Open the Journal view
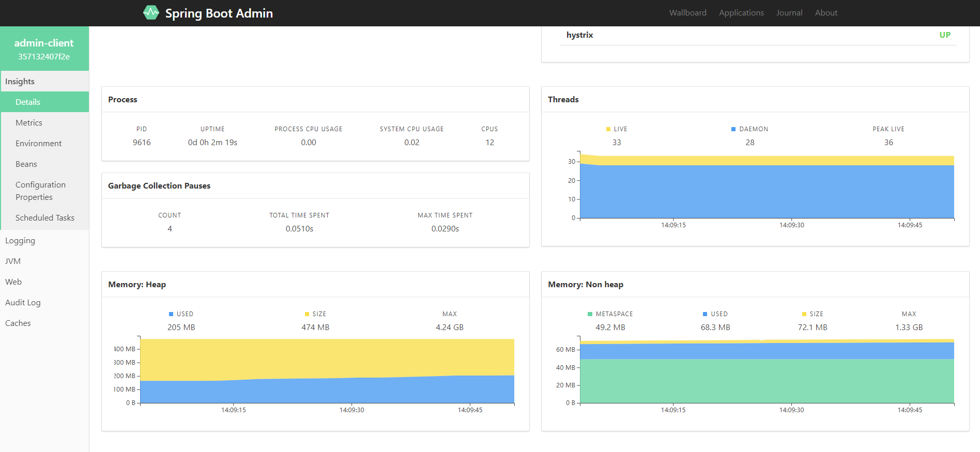The image size is (980, 452). (789, 13)
